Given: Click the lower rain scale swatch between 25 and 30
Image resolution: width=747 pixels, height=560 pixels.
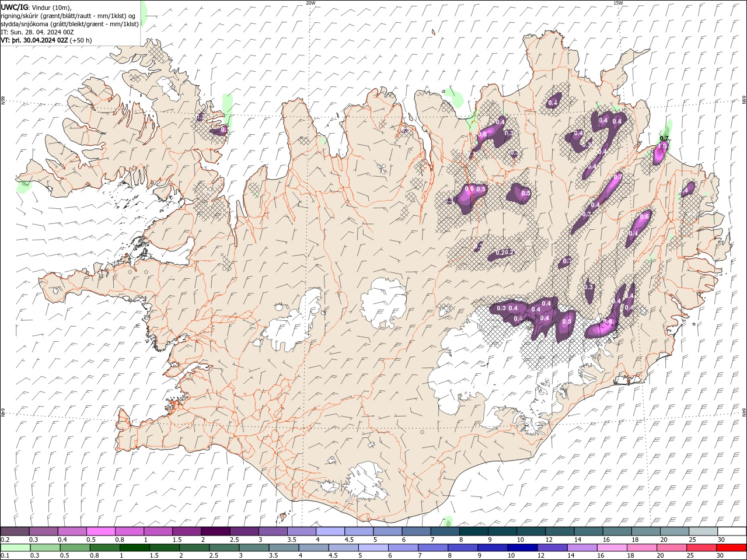Looking at the screenshot, I should 701,548.
